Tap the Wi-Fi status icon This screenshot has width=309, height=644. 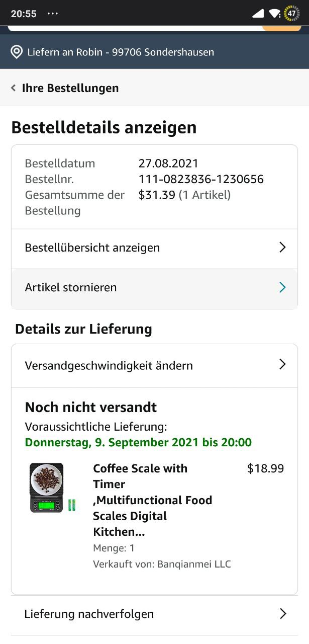pyautogui.click(x=274, y=14)
